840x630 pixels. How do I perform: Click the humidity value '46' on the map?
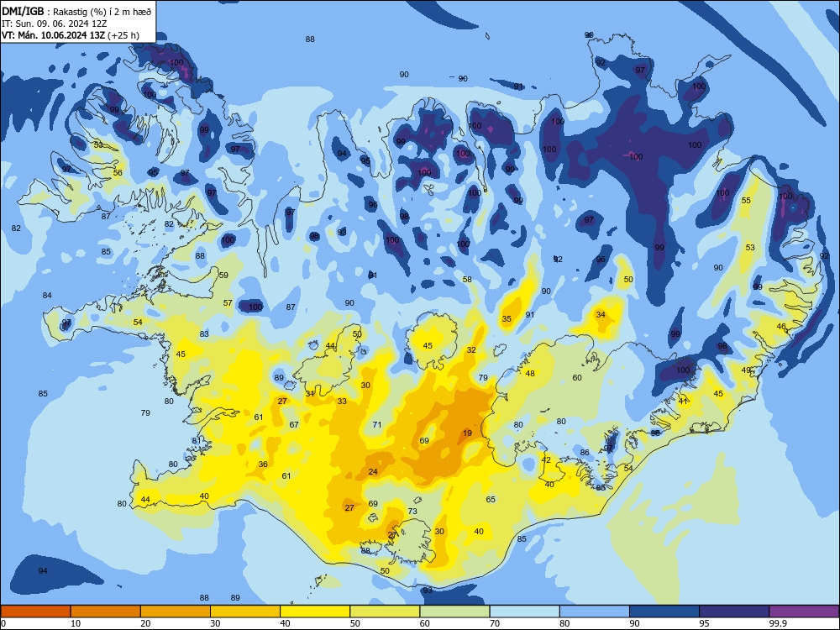pos(781,326)
